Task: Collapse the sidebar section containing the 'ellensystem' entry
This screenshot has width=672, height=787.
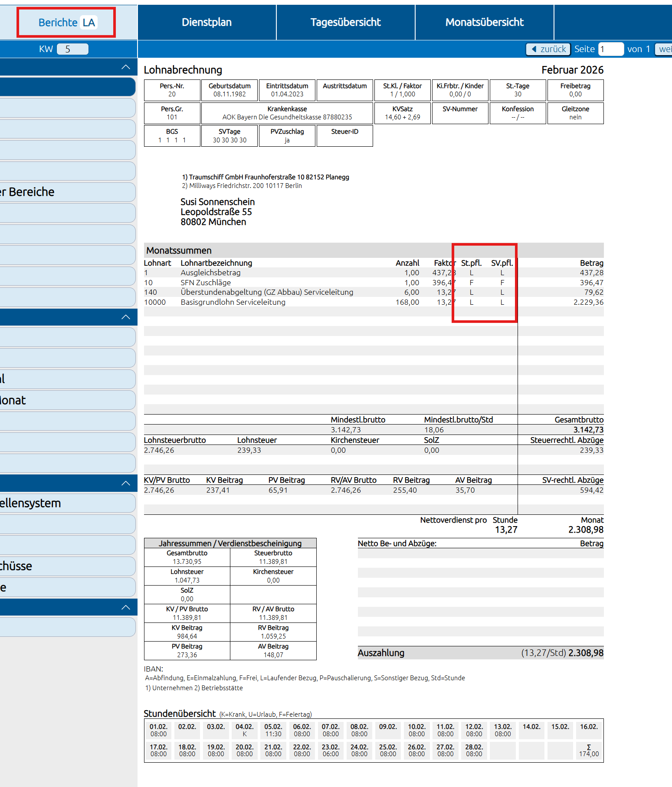Action: [125, 484]
